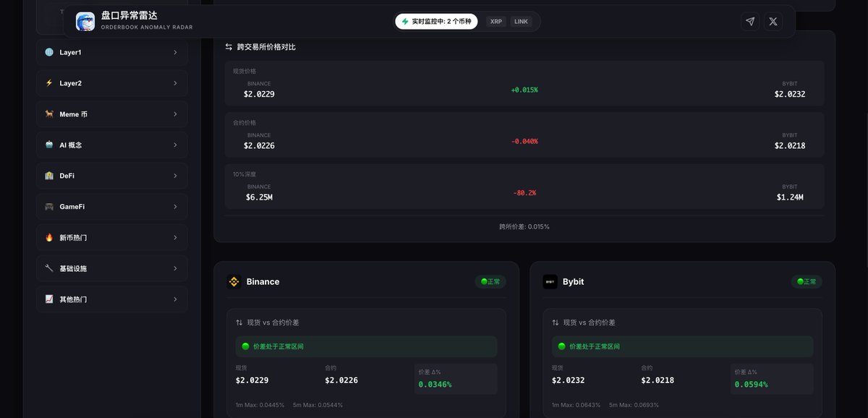Click the 跨所价差: 0.015% summary text
Viewport: 868px width, 418px height.
click(524, 226)
